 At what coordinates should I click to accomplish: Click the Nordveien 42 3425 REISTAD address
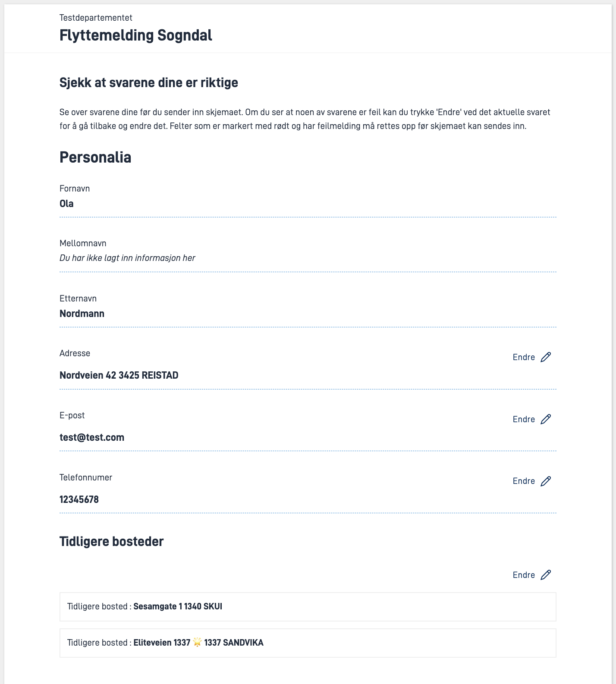[119, 375]
